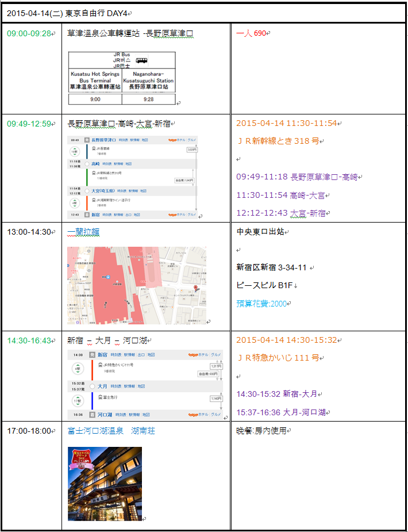
Task: Click the 長野原草津口 station name at 09:49
Action: point(103,140)
